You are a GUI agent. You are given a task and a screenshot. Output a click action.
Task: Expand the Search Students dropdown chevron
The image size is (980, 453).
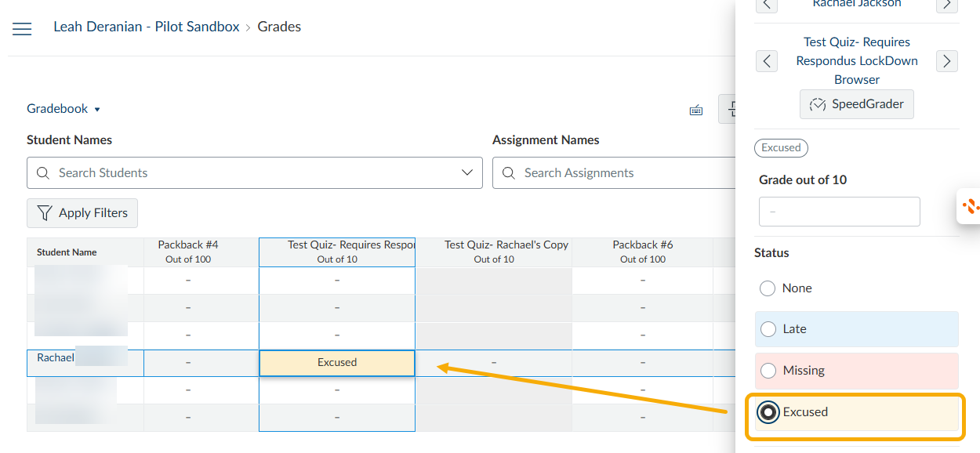[x=467, y=172]
